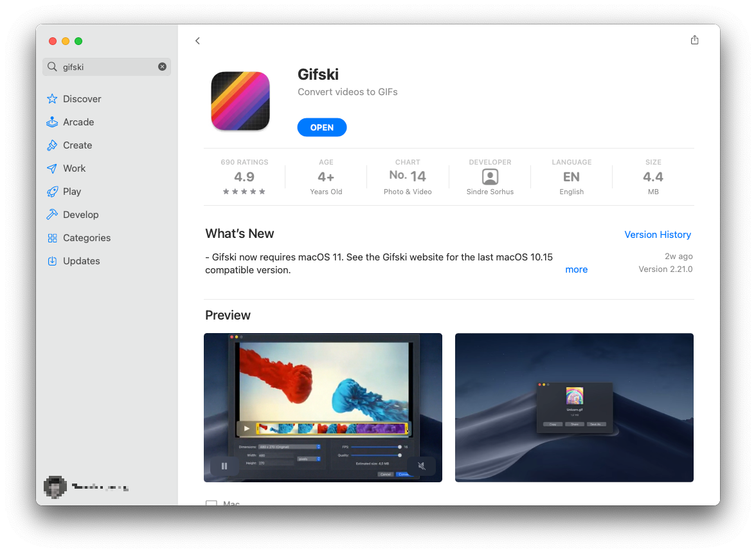Click the developer person icon
Viewport: 756px width, 553px height.
point(490,177)
